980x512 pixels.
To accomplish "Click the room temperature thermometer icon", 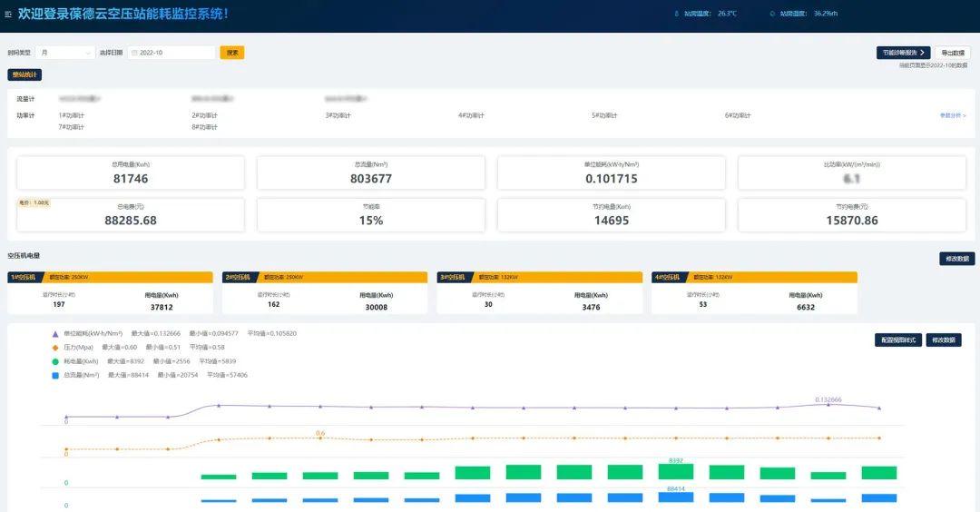I will coord(675,14).
